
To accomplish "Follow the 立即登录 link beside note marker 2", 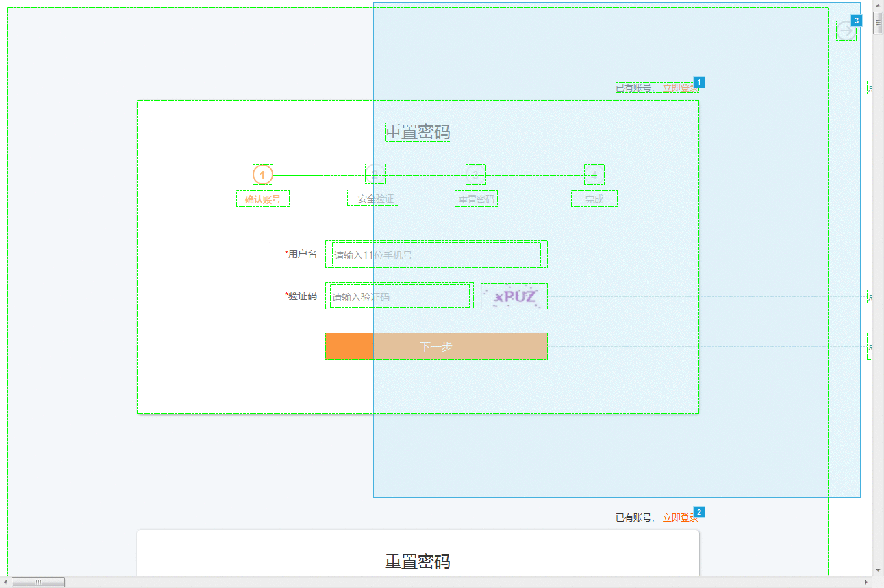I will point(681,517).
